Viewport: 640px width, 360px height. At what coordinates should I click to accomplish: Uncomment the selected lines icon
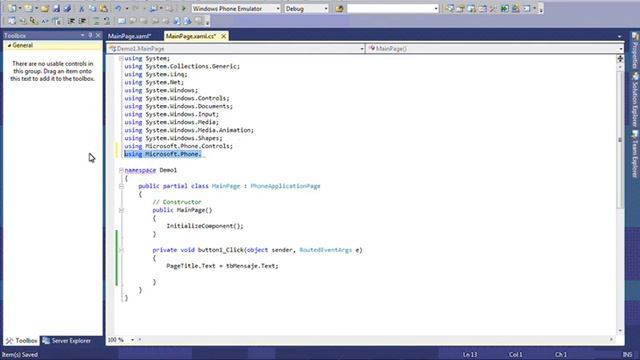107,20
